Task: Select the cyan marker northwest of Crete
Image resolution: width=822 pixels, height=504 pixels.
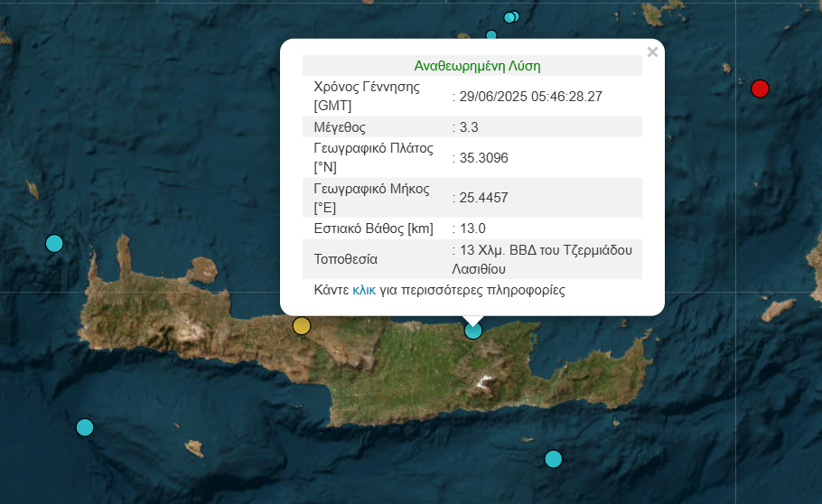Action: click(54, 243)
